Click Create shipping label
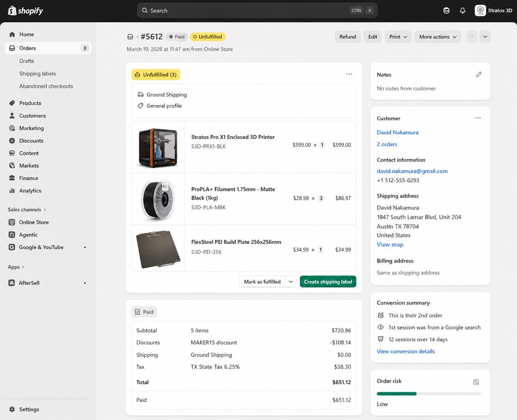 pos(328,282)
